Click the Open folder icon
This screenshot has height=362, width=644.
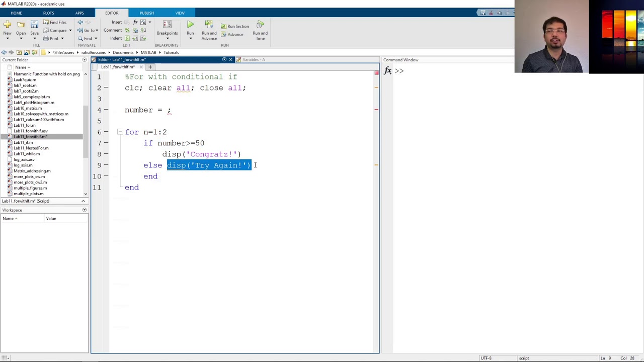pyautogui.click(x=21, y=25)
